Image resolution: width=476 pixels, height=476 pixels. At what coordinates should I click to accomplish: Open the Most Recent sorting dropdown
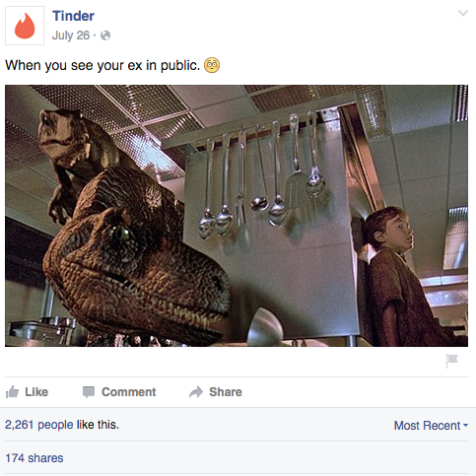[x=431, y=426]
